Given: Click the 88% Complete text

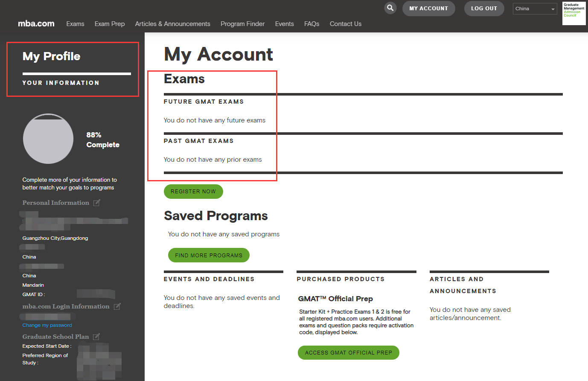Looking at the screenshot, I should [x=103, y=140].
